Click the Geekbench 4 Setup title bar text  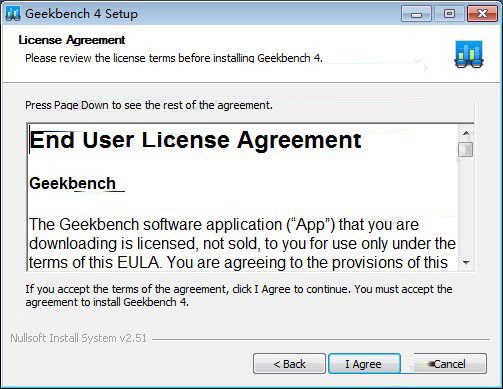(x=81, y=14)
